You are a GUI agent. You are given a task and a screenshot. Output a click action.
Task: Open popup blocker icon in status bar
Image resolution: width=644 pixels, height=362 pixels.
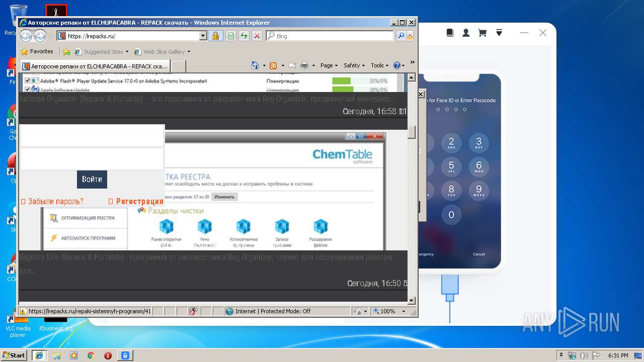pos(193,311)
